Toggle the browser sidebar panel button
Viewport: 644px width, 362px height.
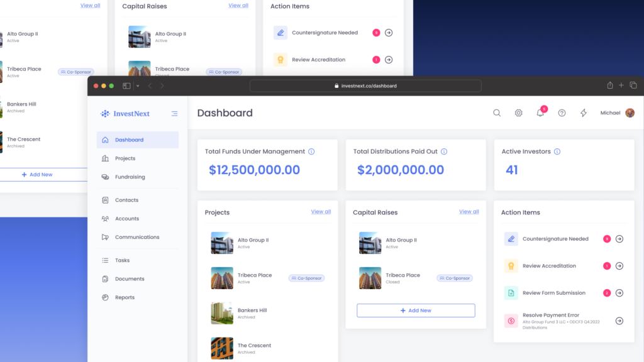click(x=126, y=85)
